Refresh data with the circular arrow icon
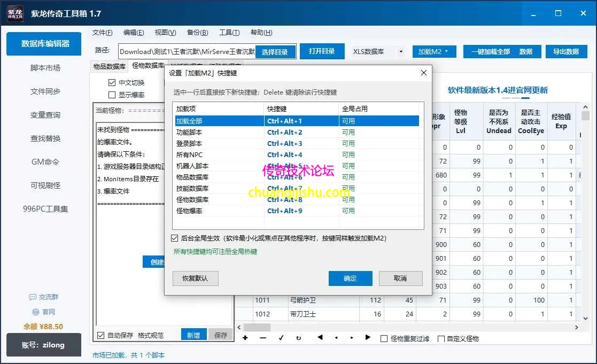Screen dimensions: 597x364 pyautogui.click(x=298, y=338)
